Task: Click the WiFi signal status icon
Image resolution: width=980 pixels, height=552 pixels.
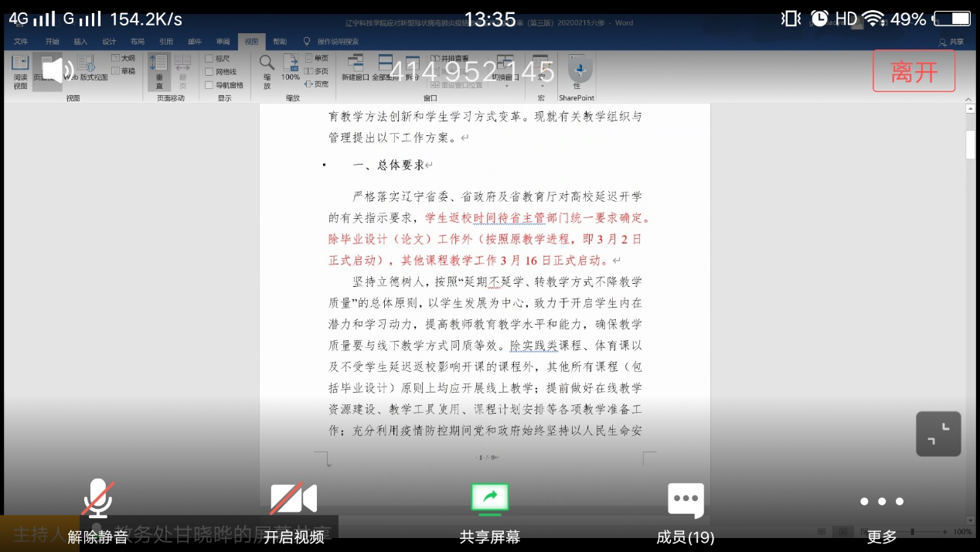Action: [874, 19]
